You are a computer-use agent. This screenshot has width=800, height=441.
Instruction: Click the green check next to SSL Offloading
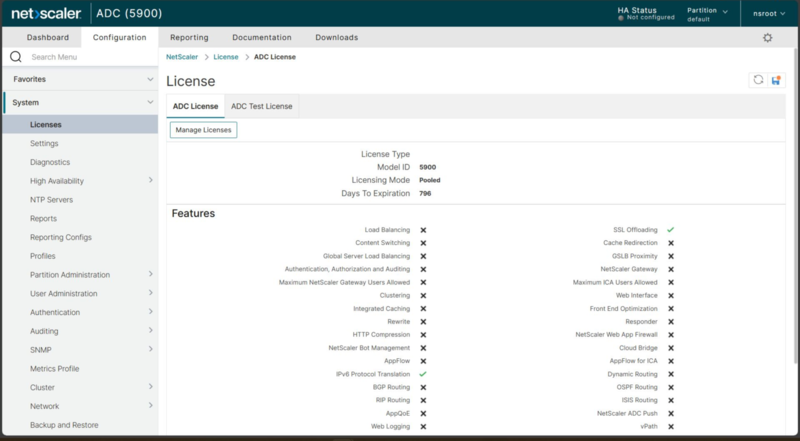pos(670,230)
